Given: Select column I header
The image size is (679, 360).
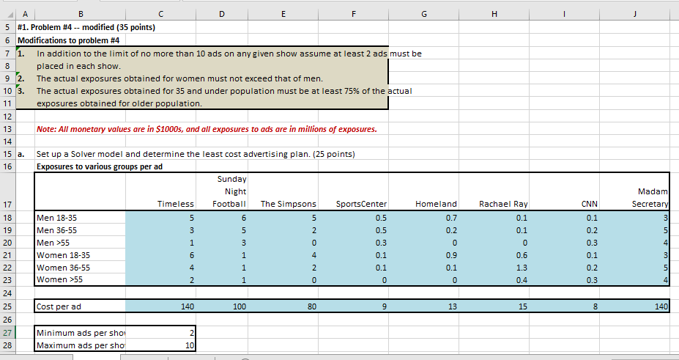Looking at the screenshot, I should (564, 14).
